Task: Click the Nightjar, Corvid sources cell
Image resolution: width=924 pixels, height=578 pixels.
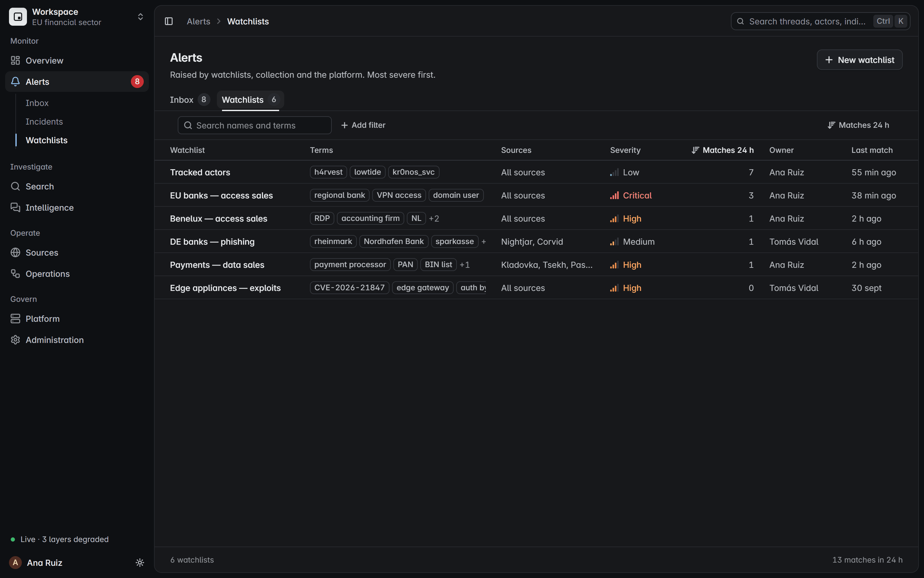Action: 532,242
